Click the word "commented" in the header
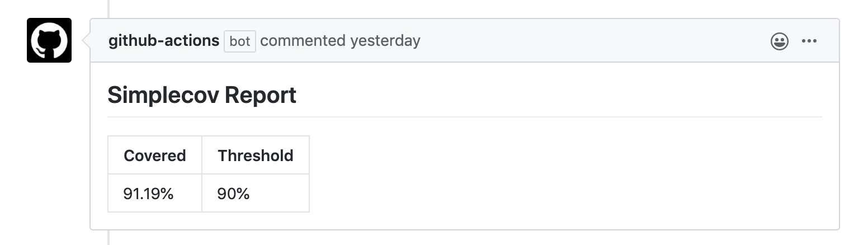The height and width of the screenshot is (245, 868). [303, 41]
